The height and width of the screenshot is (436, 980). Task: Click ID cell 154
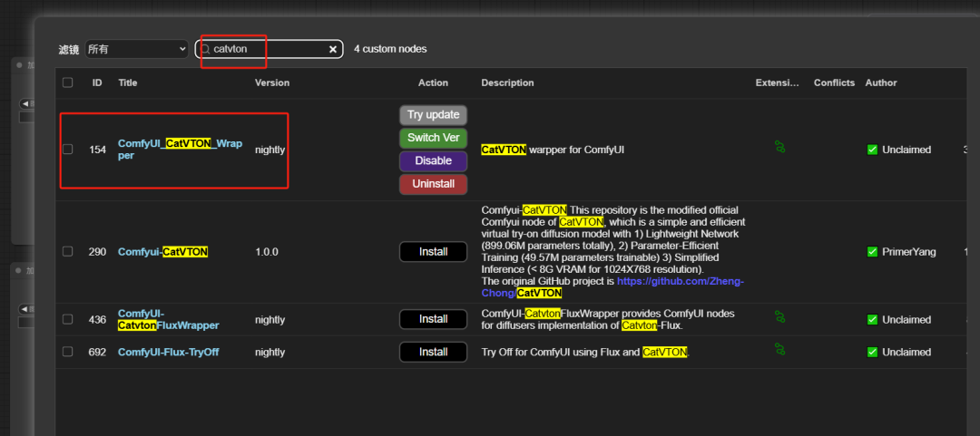tap(97, 150)
